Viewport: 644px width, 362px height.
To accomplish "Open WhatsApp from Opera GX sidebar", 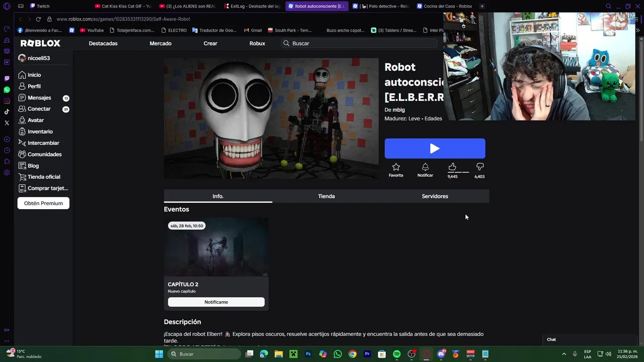I will (7, 89).
